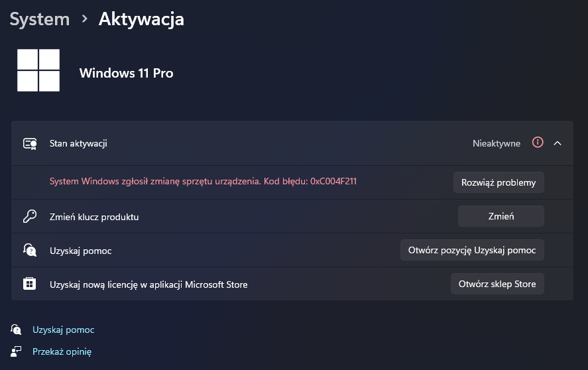Click the Windows 11 logo icon
The height and width of the screenshot is (370, 588).
pos(38,70)
